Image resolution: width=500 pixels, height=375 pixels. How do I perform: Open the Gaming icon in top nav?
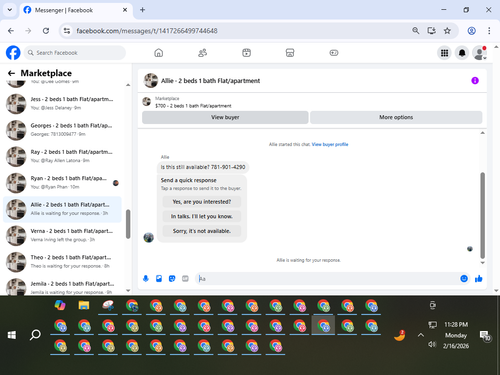[334, 53]
